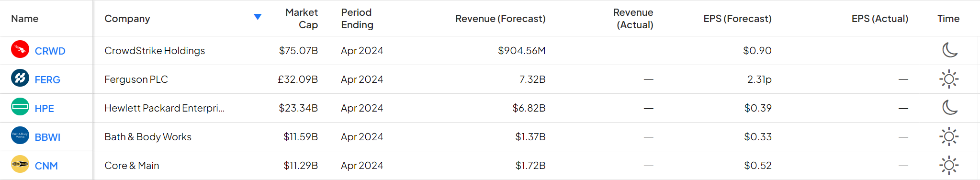Sort by the Revenue (Actual) column header

633,18
